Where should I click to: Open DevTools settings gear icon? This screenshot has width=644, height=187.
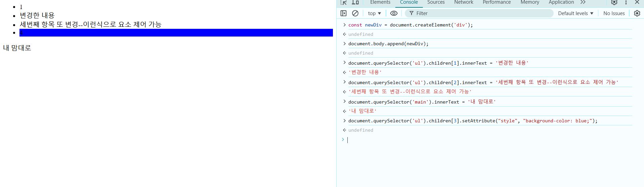614,2
